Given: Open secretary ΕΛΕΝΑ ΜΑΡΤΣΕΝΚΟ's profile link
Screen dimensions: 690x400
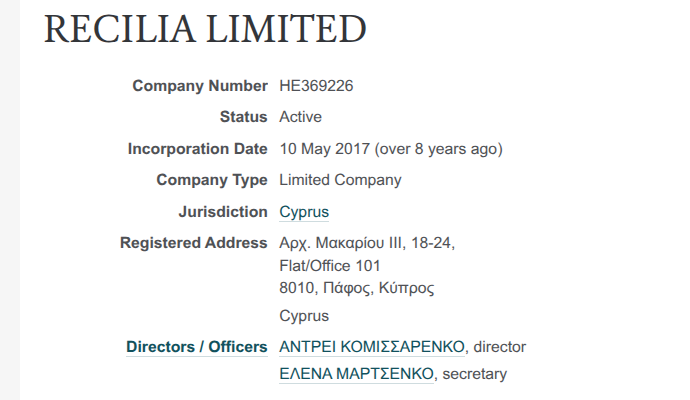Looking at the screenshot, I should point(357,374).
